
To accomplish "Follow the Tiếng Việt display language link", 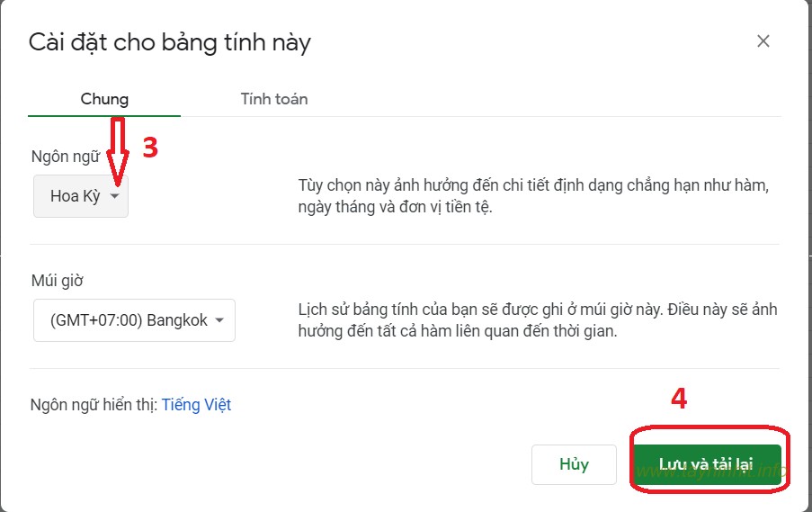I will 196,405.
